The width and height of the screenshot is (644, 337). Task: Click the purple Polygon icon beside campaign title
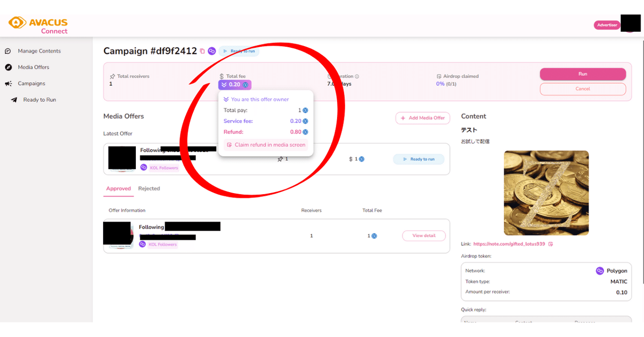pos(212,52)
